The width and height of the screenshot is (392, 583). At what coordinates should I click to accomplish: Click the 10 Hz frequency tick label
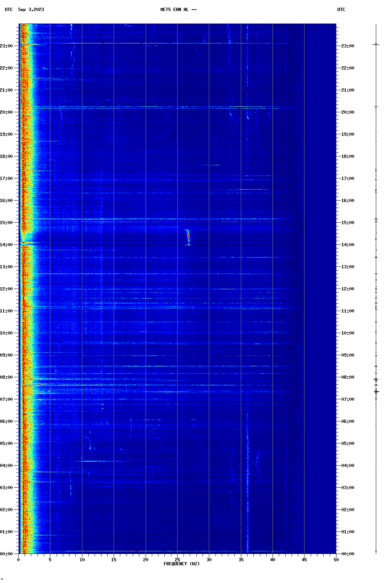pyautogui.click(x=82, y=559)
